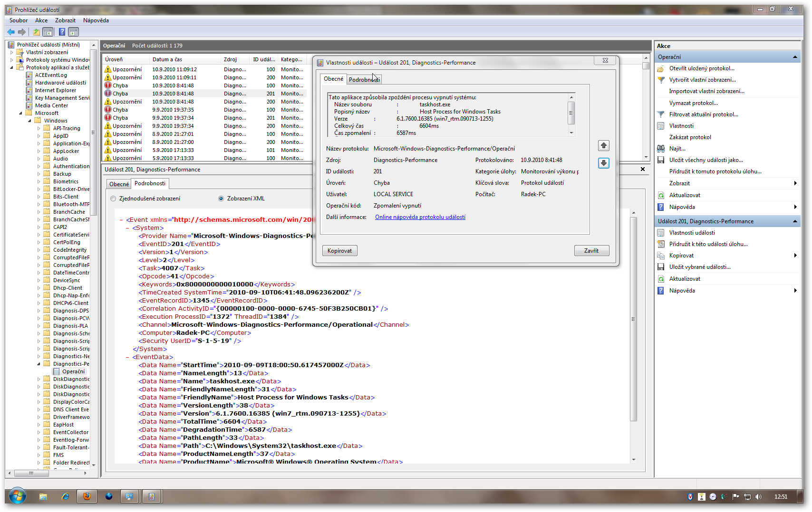The width and height of the screenshot is (812, 512).
Task: Select Zobrazení XML radio button
Action: 221,199
